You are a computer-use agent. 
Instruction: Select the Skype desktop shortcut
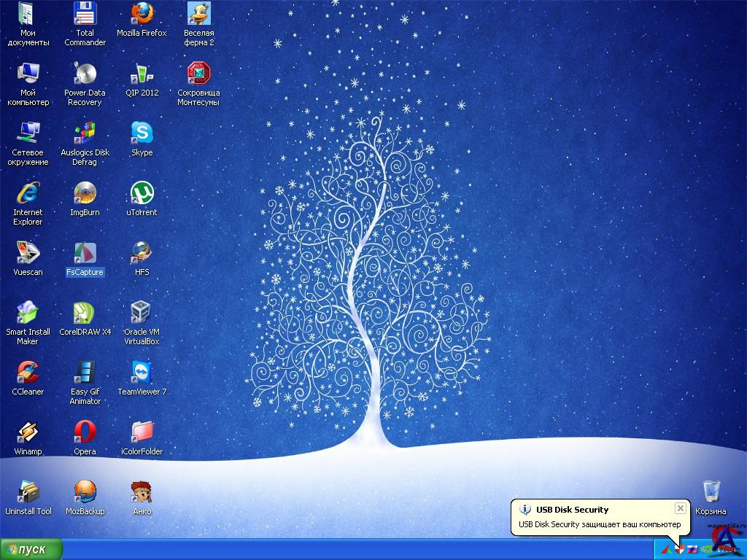(142, 134)
